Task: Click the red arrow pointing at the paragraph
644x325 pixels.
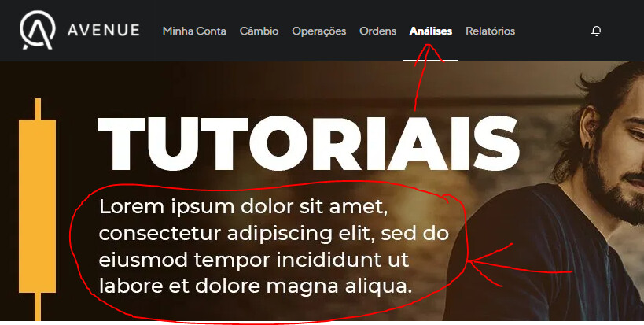Action: 521,265
